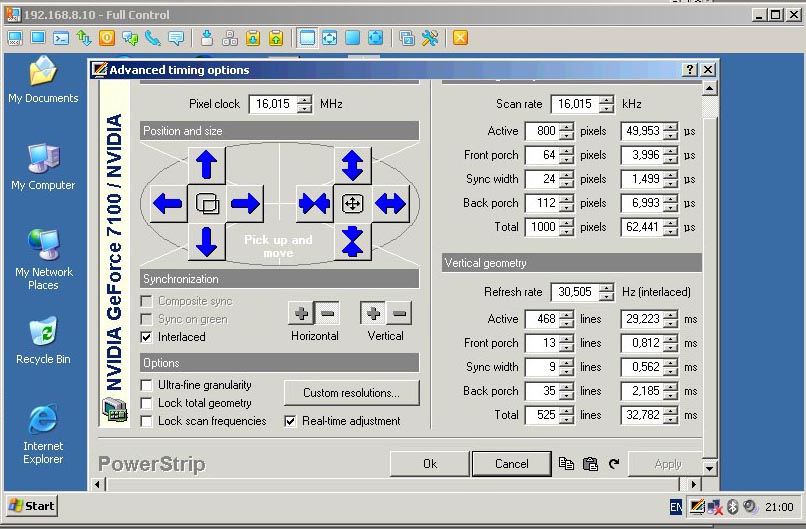This screenshot has width=806, height=529.
Task: Click the Refresh rate value field
Action: point(575,292)
